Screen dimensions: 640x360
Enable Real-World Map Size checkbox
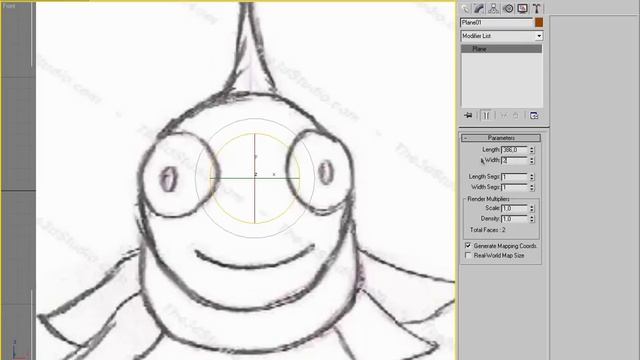click(468, 255)
